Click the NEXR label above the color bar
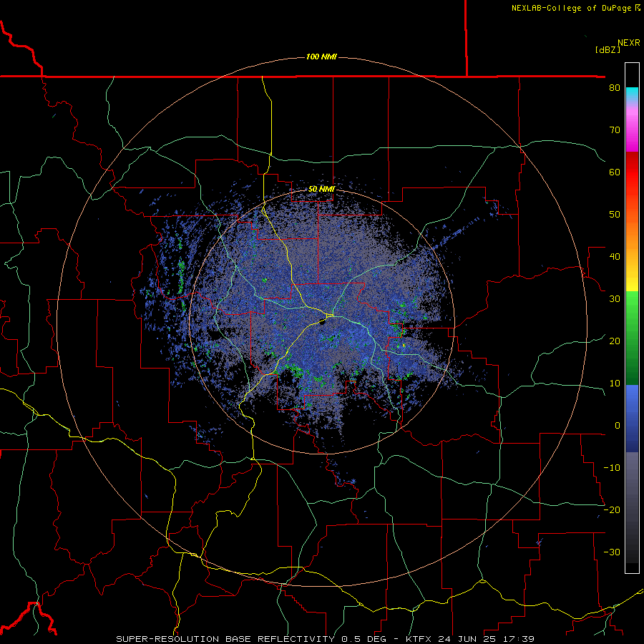 (x=629, y=43)
